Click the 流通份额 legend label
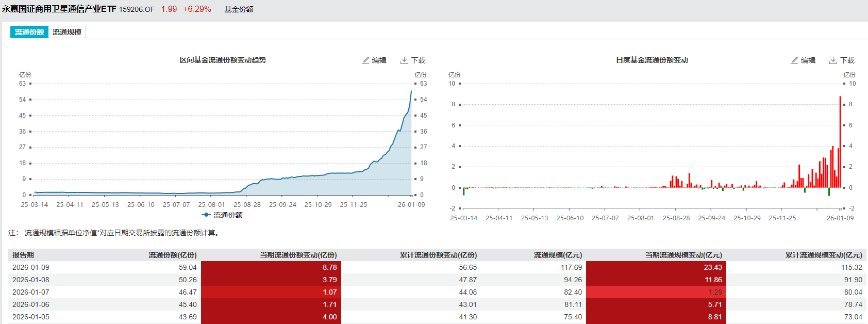 click(228, 215)
